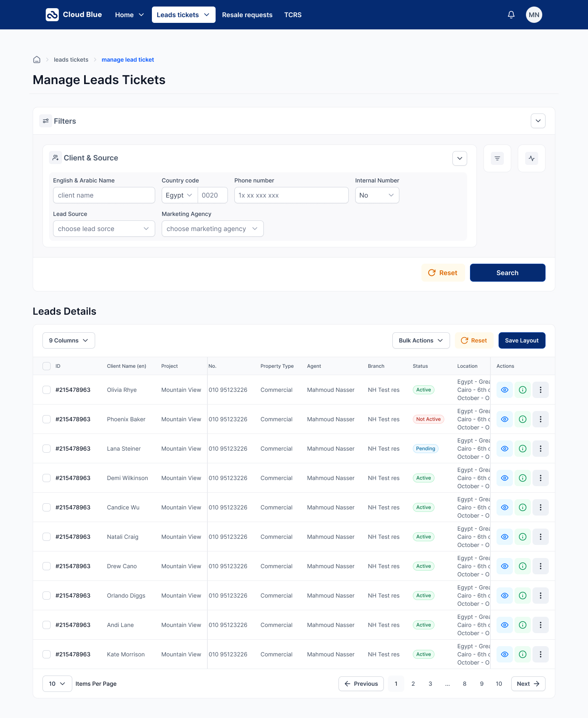View eye icon for Drew Cano

pyautogui.click(x=505, y=566)
